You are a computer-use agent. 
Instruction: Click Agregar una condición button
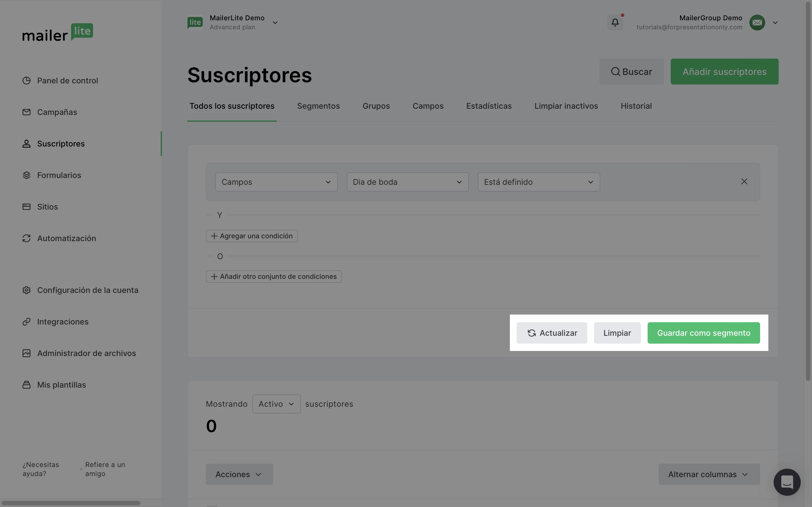252,236
